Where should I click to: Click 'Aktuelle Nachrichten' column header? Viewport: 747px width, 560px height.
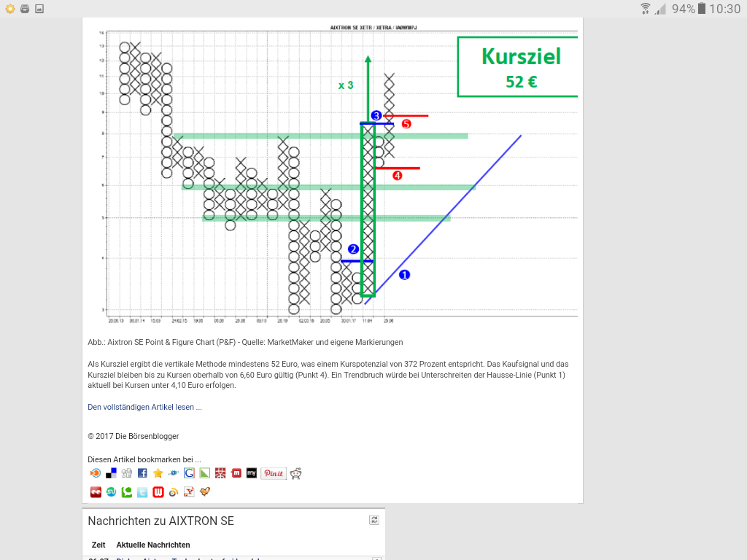coord(153,545)
